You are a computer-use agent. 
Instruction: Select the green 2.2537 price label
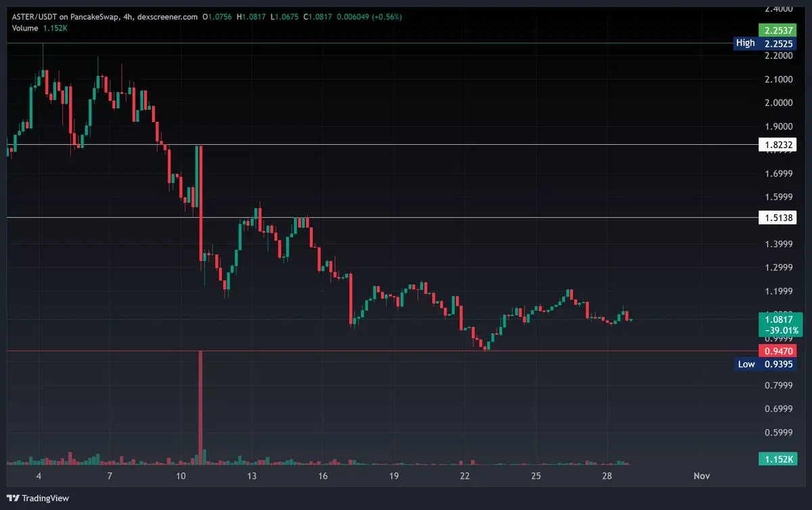777,30
